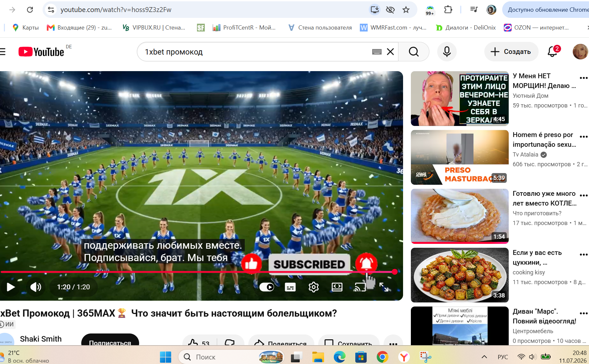Mute the video volume
The image size is (589, 364).
point(35,287)
